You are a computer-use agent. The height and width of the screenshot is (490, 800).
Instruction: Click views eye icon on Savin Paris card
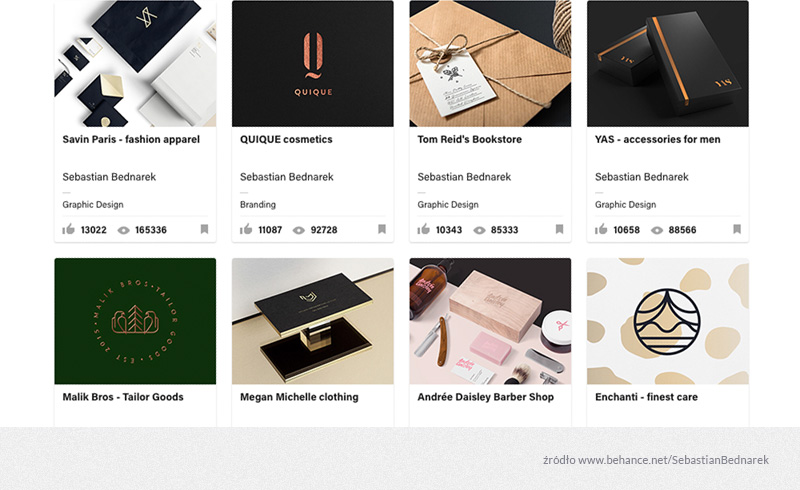(123, 230)
